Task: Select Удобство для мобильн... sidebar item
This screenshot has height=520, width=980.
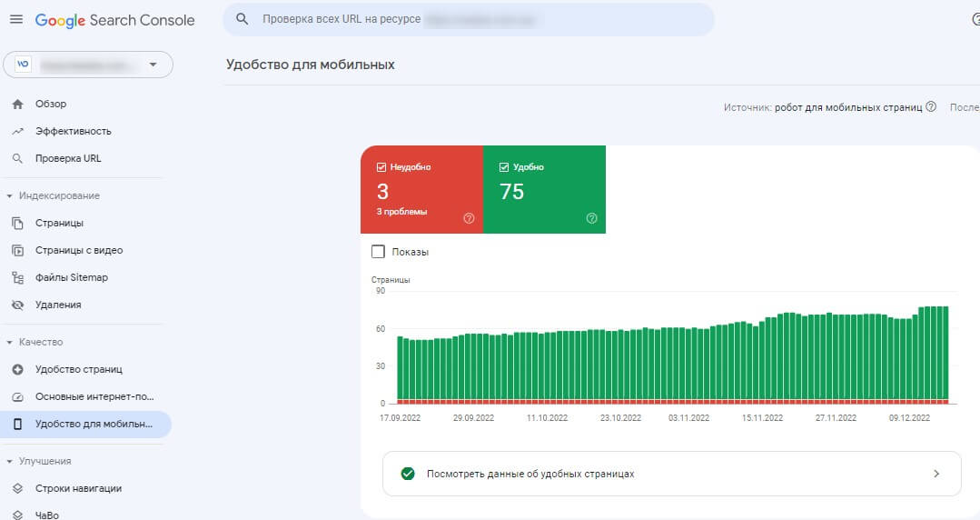Action: [85, 425]
